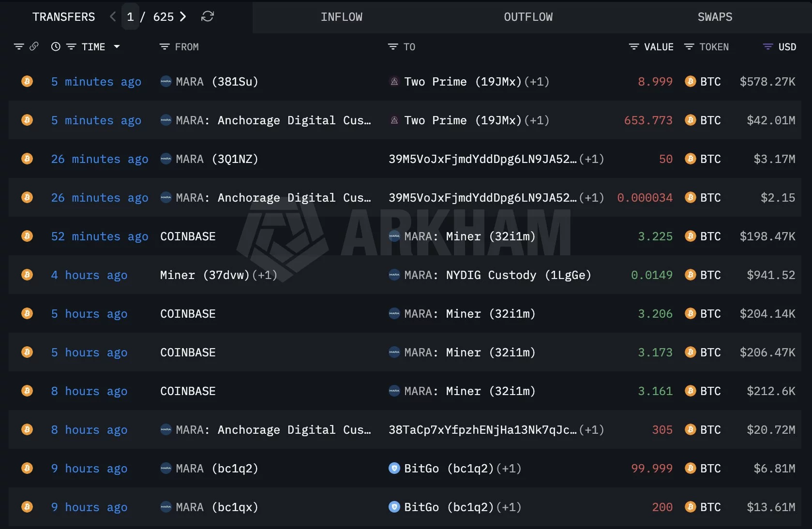
Task: Switch to the INFLOW tab
Action: 342,17
